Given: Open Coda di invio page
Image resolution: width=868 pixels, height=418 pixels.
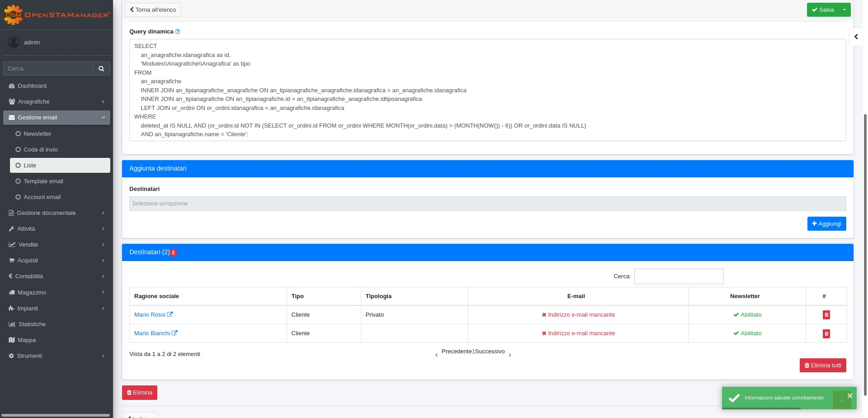Looking at the screenshot, I should coord(41,150).
